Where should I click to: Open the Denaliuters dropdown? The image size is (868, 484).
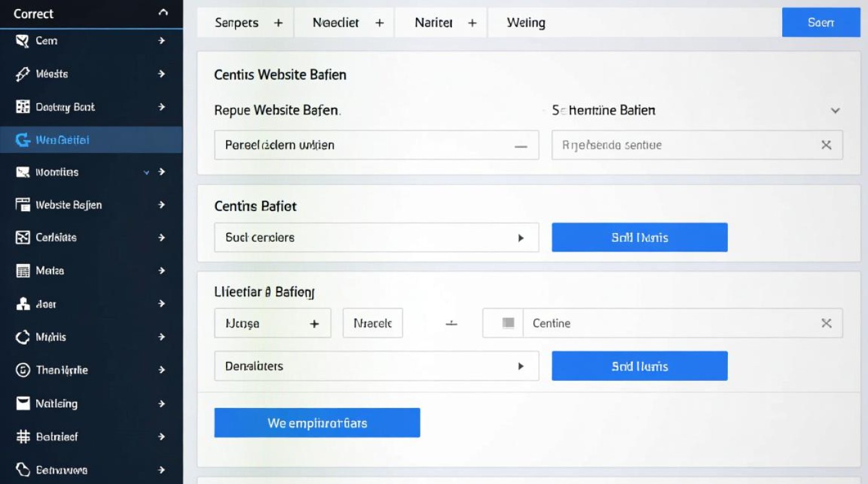click(521, 366)
